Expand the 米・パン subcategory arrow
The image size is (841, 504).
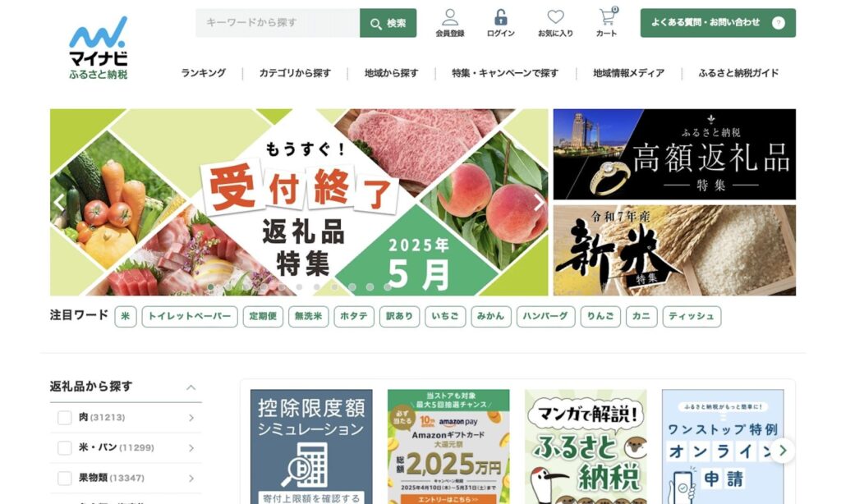click(191, 447)
